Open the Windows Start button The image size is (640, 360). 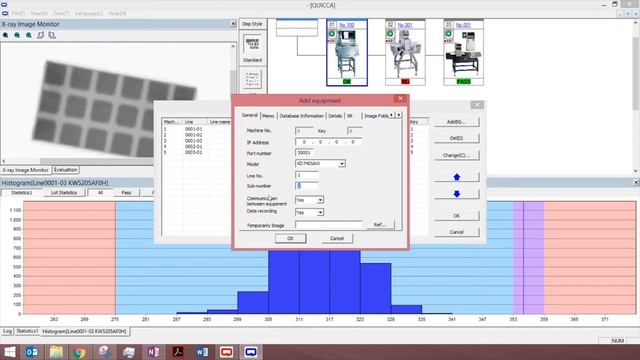9,352
